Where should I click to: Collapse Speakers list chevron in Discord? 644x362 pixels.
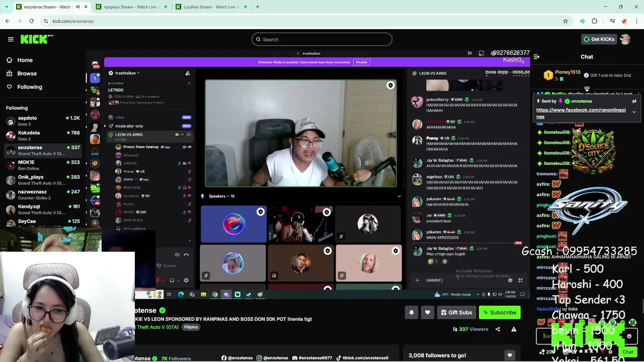point(399,196)
